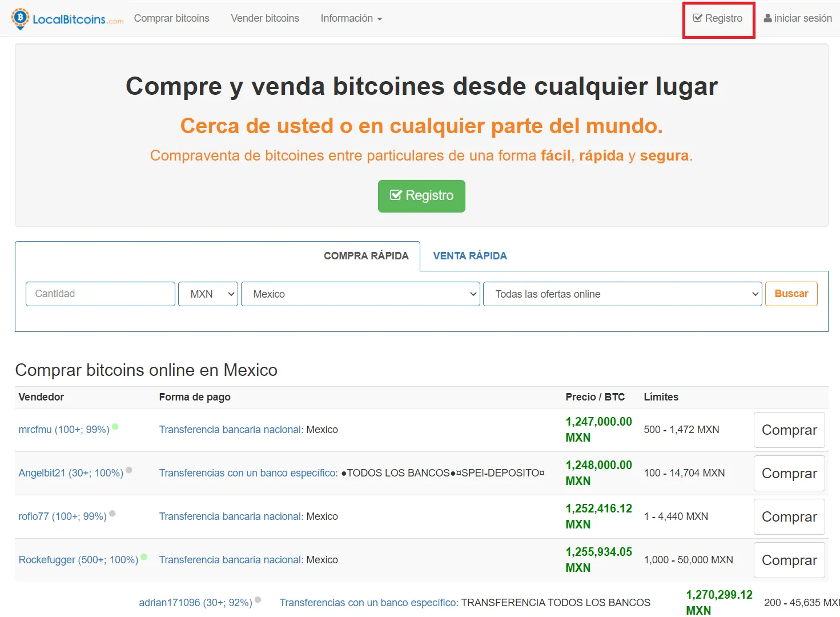This screenshot has height=617, width=840.
Task: Open the LocalBitcoins logo homepage link
Action: tap(67, 19)
